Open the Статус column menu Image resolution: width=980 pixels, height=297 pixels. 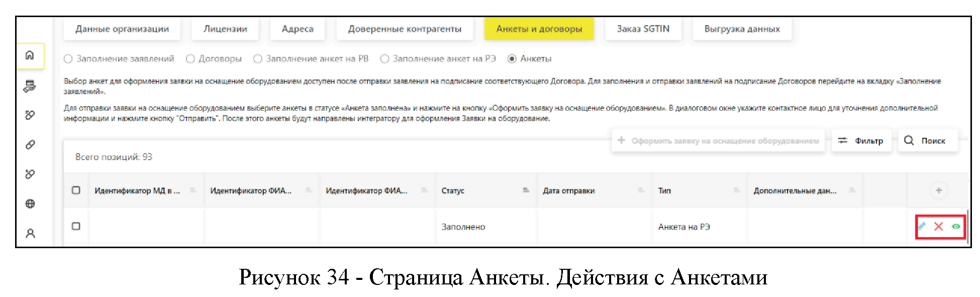click(x=526, y=190)
